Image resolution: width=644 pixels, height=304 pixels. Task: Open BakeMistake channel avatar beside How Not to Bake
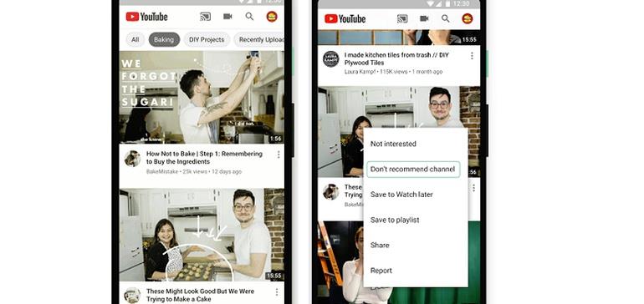tap(133, 159)
